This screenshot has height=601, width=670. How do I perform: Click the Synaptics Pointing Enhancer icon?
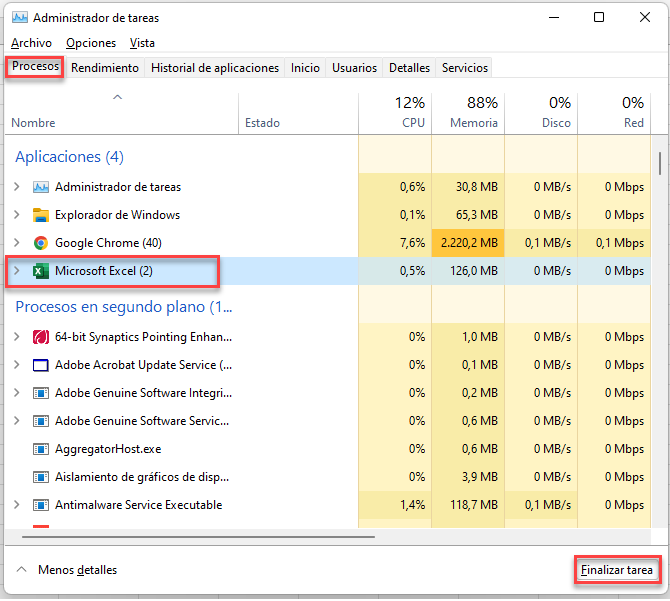41,337
